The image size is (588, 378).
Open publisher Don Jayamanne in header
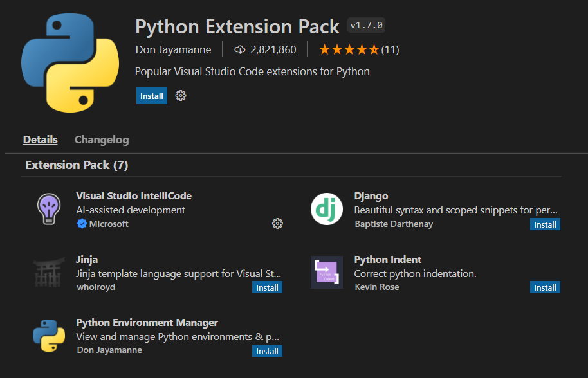173,50
